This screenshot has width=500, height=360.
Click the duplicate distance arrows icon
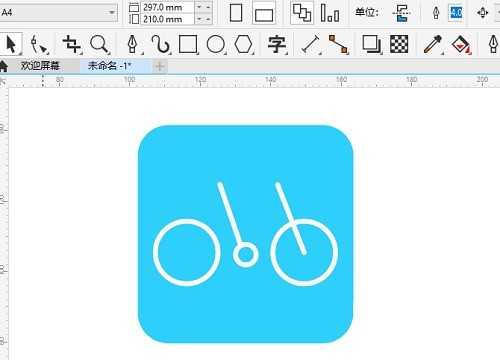tap(483, 13)
